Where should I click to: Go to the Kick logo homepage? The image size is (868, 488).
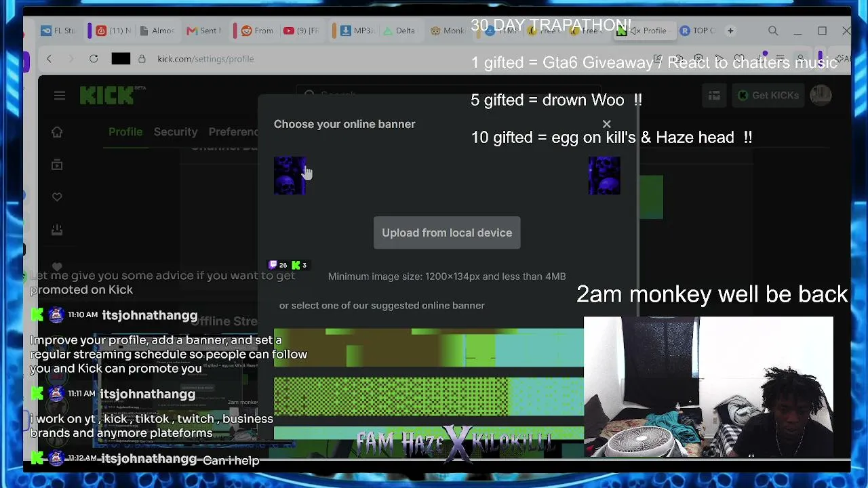[107, 96]
